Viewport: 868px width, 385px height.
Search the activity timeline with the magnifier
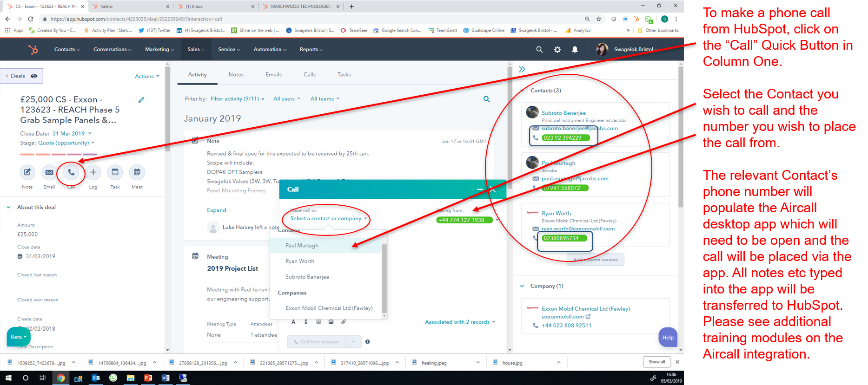pos(487,99)
